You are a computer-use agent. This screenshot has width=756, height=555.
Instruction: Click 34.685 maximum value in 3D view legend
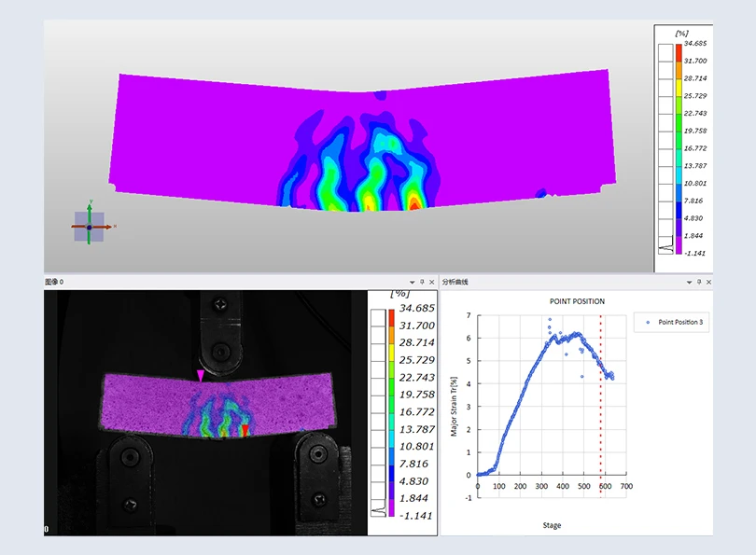pyautogui.click(x=695, y=43)
